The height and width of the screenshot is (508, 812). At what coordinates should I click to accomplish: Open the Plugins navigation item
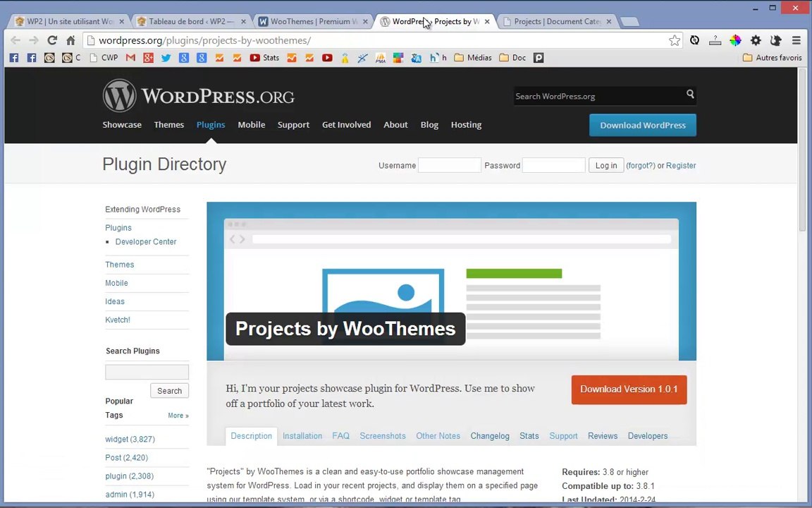click(x=211, y=125)
